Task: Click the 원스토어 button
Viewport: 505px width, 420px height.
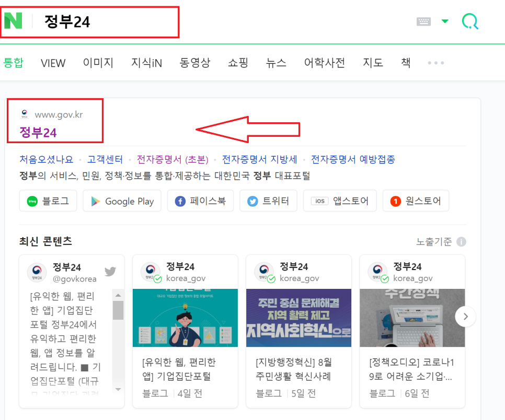Action: tap(416, 201)
